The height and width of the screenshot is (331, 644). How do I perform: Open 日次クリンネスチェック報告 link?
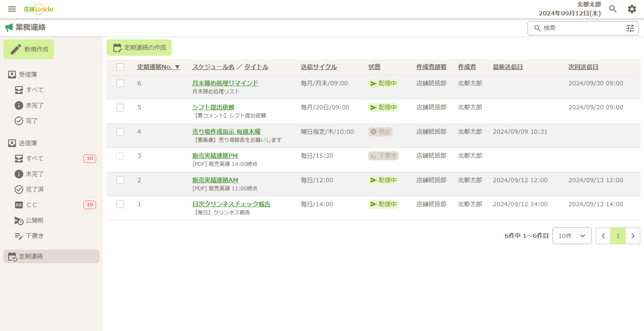point(231,204)
